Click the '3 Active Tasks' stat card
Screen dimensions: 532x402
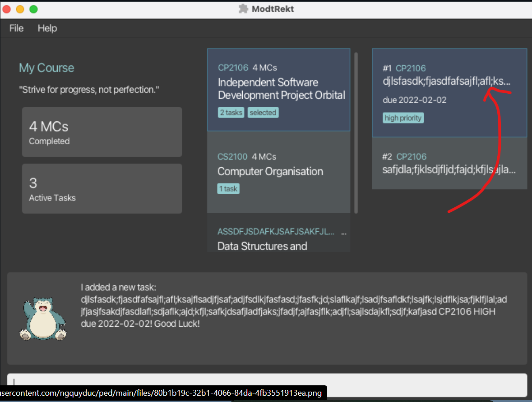(102, 188)
